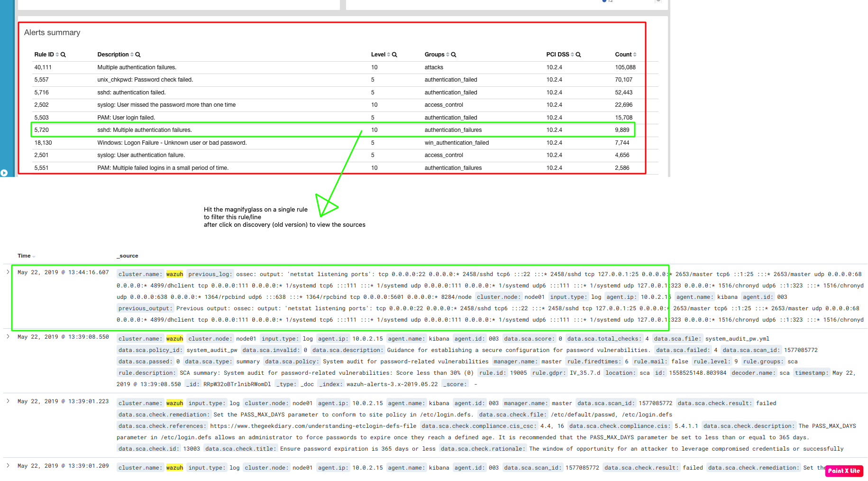The height and width of the screenshot is (481, 868).
Task: Click the highlighted 'wazuh' cluster name value
Action: [174, 274]
